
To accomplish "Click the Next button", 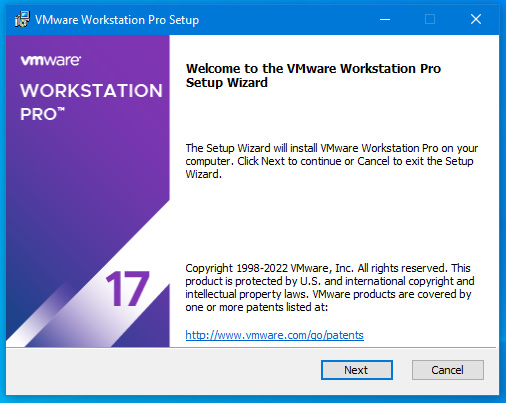I will point(357,370).
